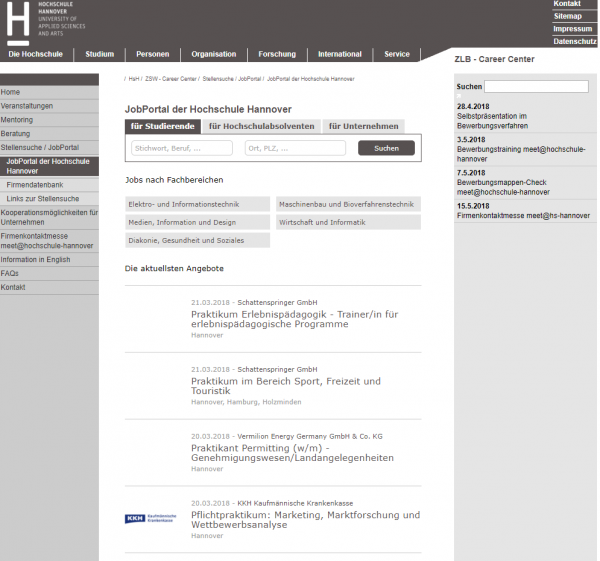The height and width of the screenshot is (561, 600).
Task: Open Kooperationsmöglichkeiten für Unternehmen
Action: (49, 217)
